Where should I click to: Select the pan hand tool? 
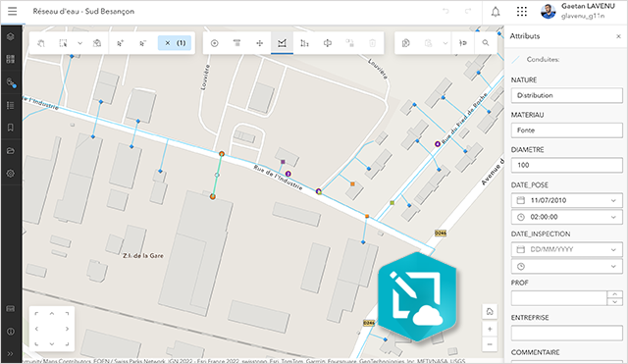click(41, 43)
